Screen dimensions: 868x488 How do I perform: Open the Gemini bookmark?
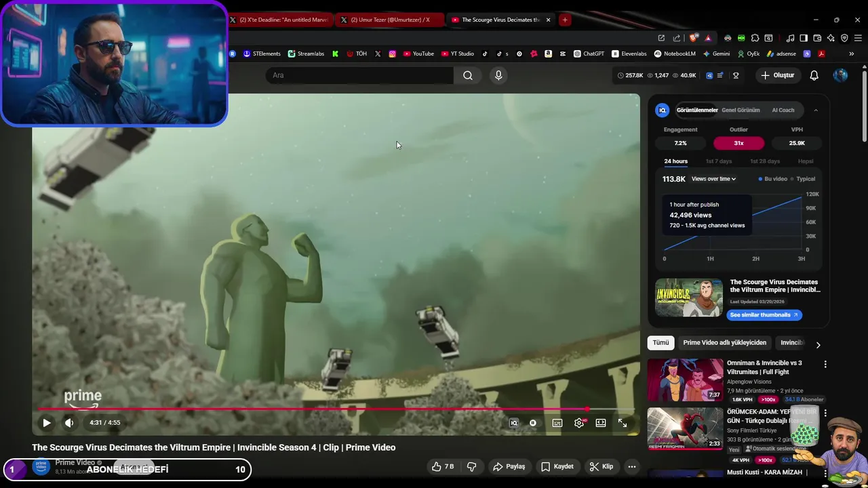pos(716,54)
